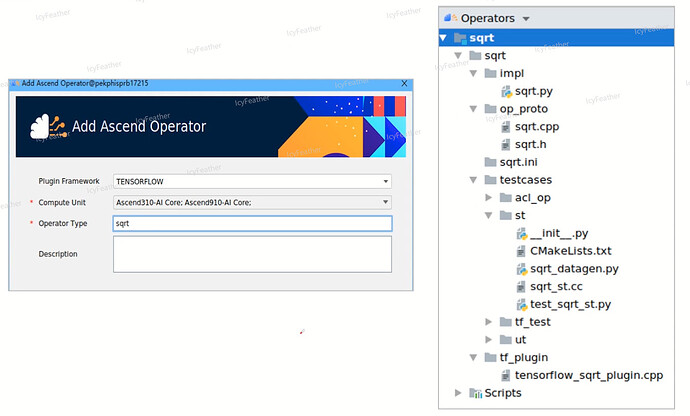690x416 pixels.
Task: Click the ut folder icon
Action: click(x=506, y=339)
